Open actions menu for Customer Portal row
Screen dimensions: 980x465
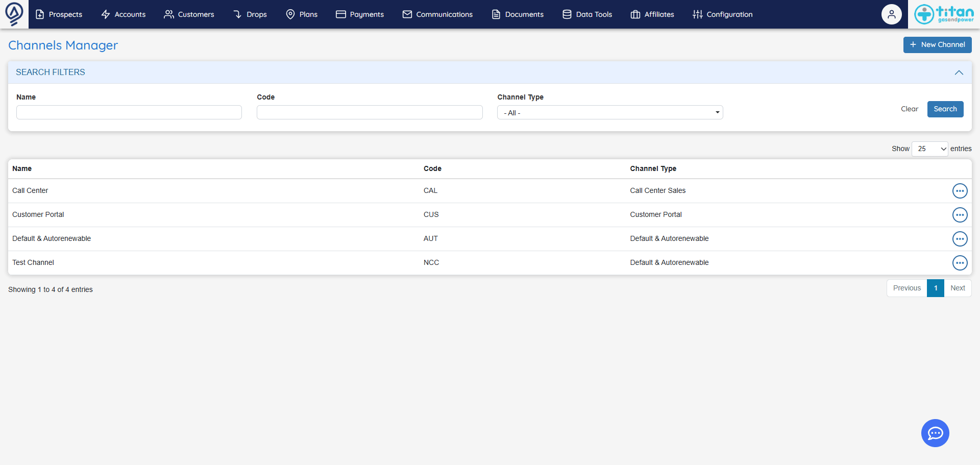(960, 215)
